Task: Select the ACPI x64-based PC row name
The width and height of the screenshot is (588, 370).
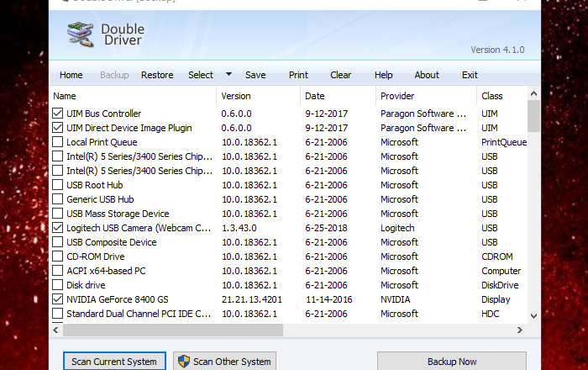Action: [106, 270]
